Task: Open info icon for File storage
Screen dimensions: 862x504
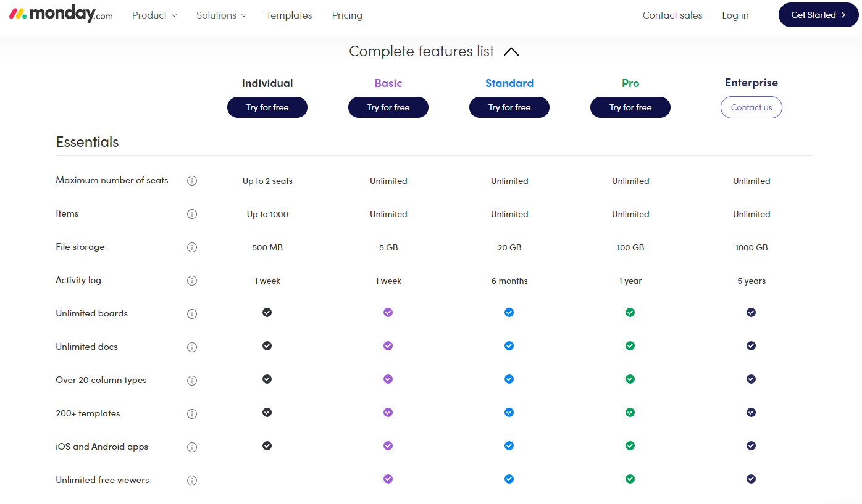Action: [x=192, y=247]
